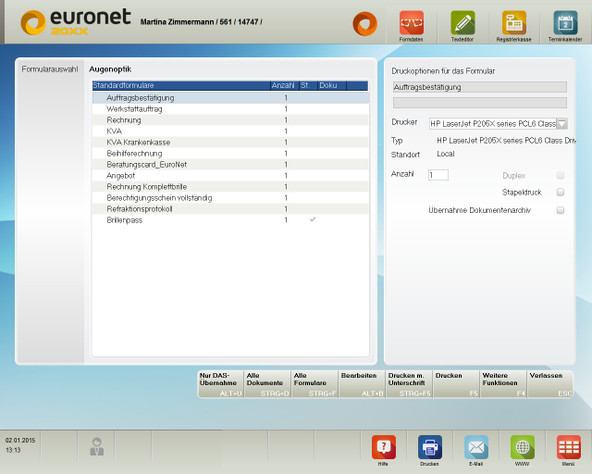592x474 pixels.
Task: Click the Weitere Funktionen button
Action: [x=503, y=384]
